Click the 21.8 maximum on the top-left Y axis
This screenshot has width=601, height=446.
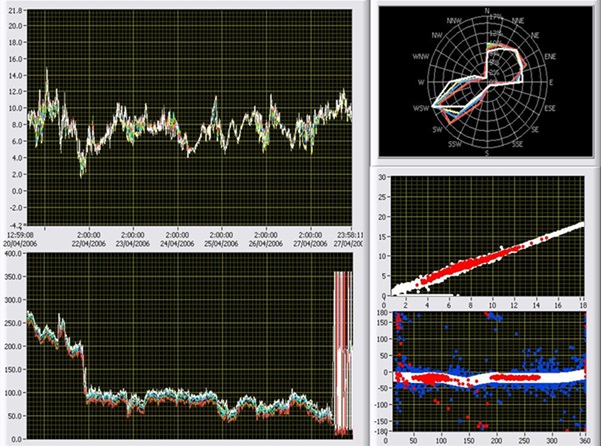[15, 8]
